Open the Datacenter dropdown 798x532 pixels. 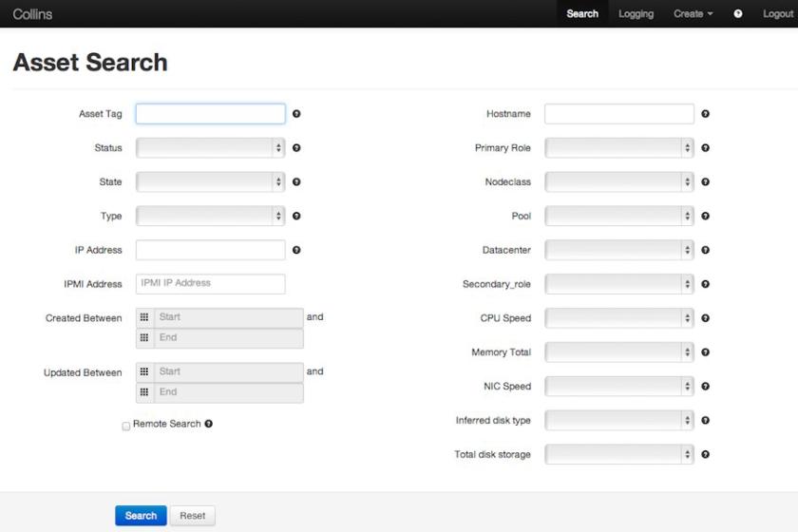click(x=618, y=250)
